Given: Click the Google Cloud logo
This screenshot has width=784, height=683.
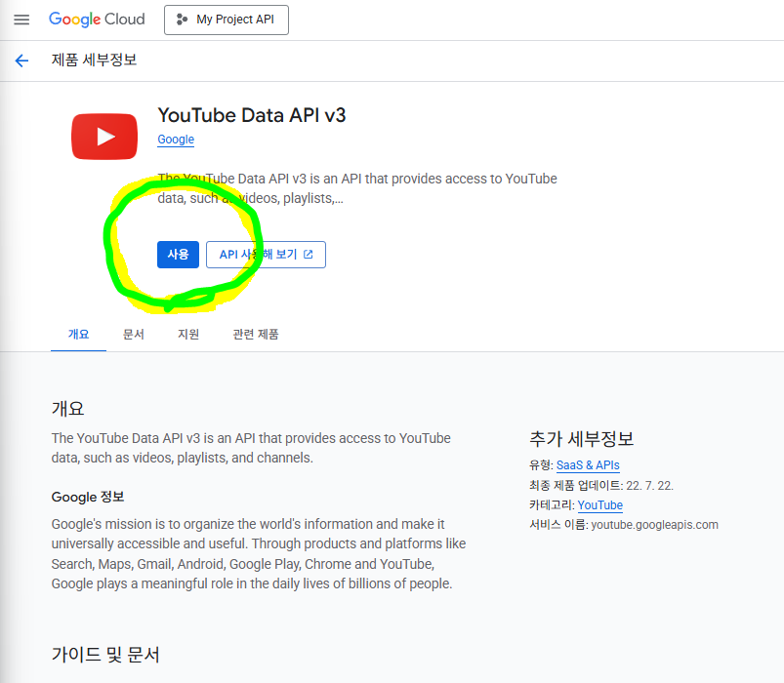Looking at the screenshot, I should (x=97, y=20).
